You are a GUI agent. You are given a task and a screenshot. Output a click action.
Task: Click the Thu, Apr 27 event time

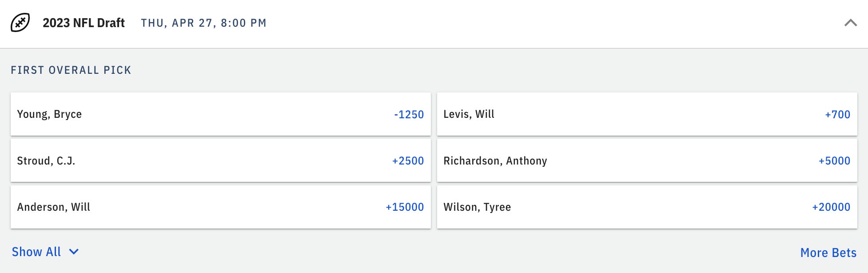coord(203,23)
